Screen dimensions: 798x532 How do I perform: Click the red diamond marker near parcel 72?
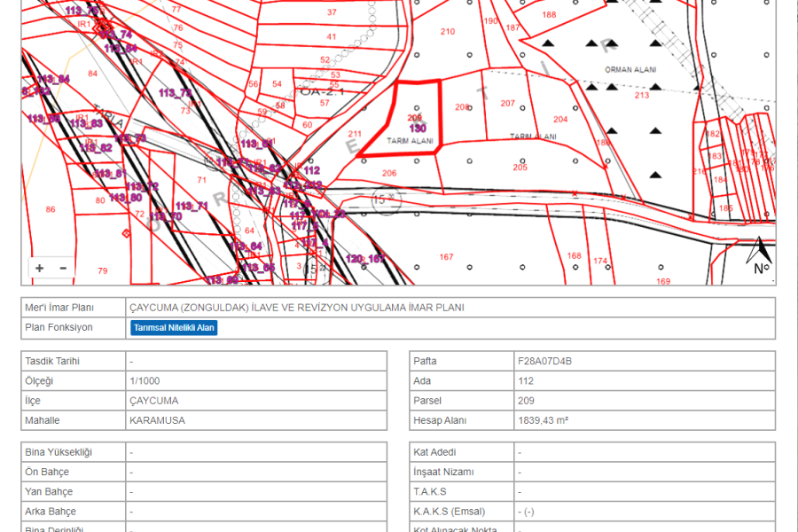[126, 233]
